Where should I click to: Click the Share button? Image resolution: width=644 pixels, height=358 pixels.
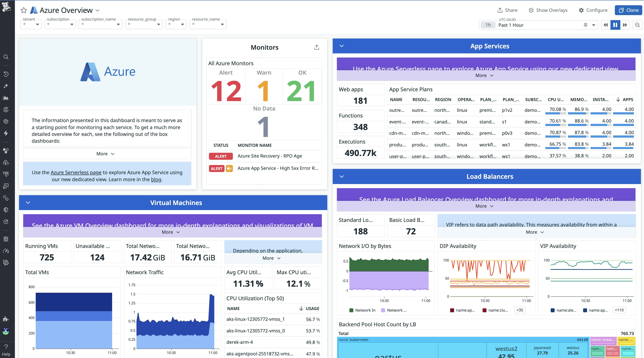508,10
